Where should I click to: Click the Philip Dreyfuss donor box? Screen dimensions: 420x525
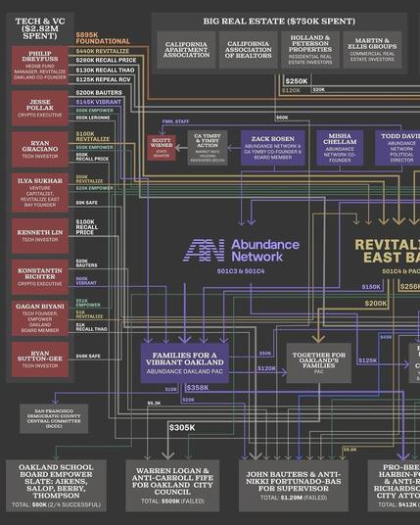(40, 66)
